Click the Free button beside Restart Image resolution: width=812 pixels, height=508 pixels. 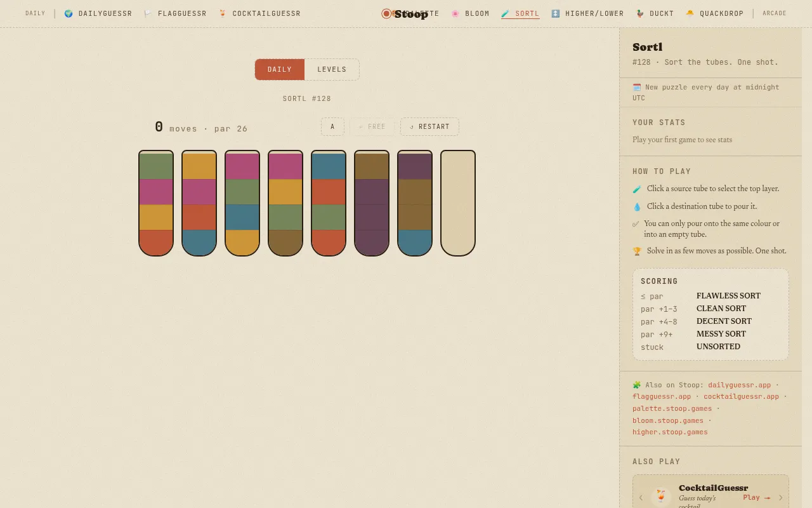click(x=372, y=126)
